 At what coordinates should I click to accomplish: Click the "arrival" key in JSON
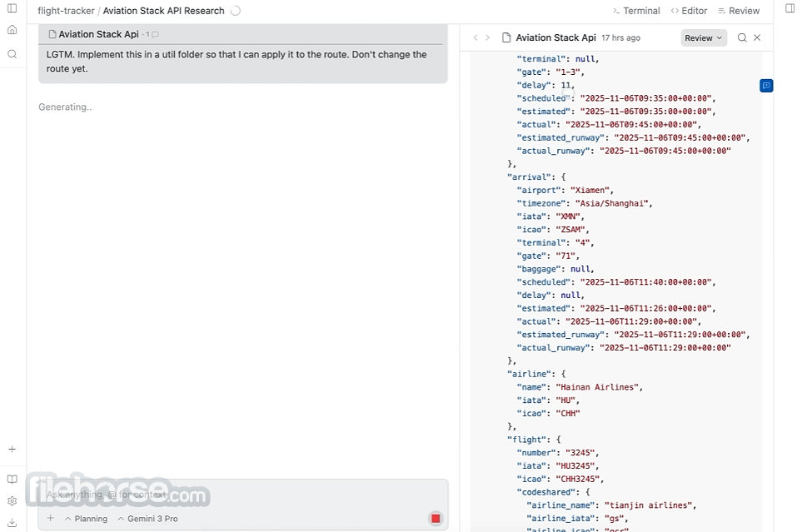530,177
